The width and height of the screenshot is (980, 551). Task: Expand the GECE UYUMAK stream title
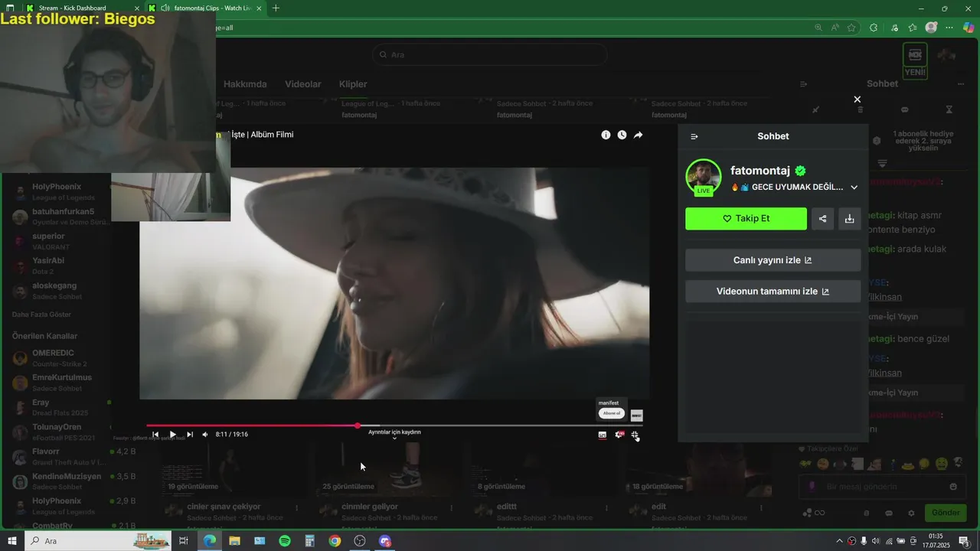(x=854, y=187)
